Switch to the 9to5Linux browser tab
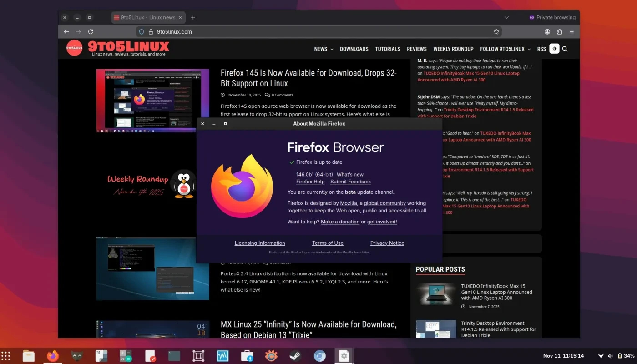637x364 pixels. pos(148,17)
